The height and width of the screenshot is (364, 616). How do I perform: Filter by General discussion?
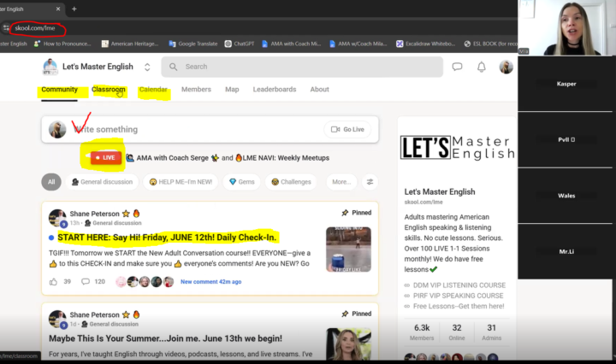[102, 182]
